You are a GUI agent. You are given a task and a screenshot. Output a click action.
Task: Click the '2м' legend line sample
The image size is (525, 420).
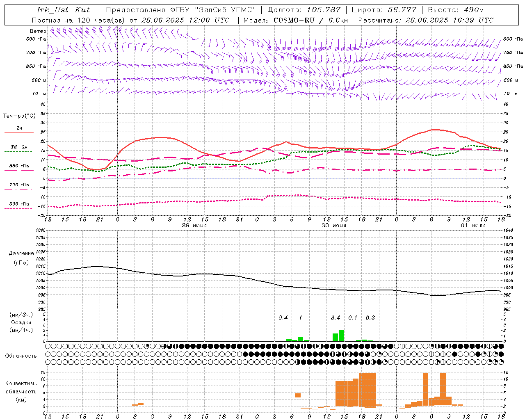pyautogui.click(x=19, y=132)
